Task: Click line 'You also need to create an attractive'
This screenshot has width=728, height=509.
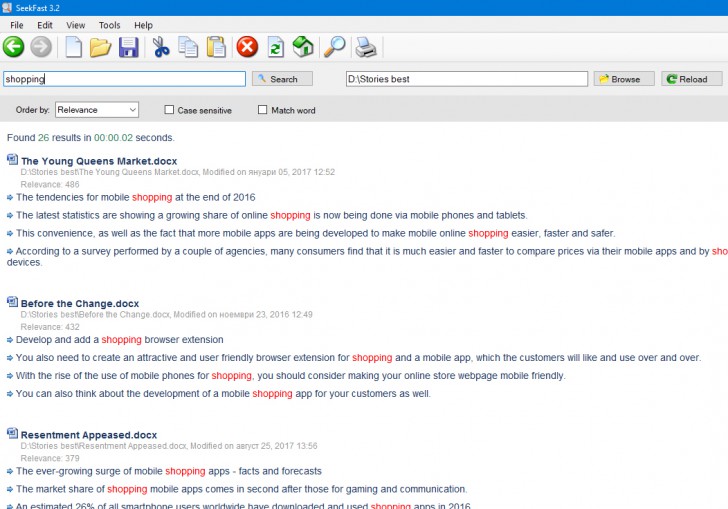Action: [358, 358]
